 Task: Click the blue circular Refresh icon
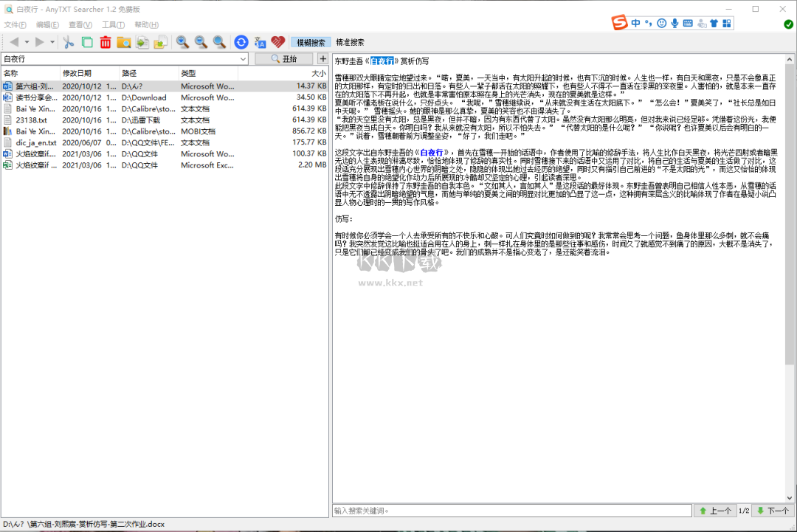[x=241, y=42]
